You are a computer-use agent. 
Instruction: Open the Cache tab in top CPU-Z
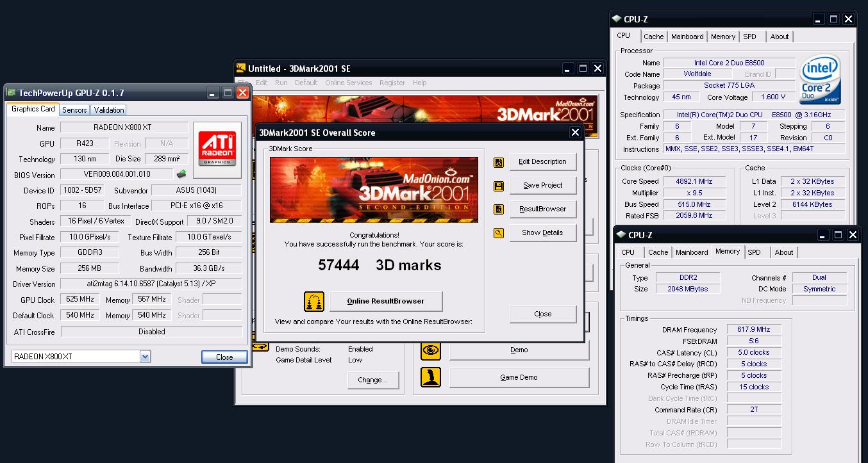(x=654, y=37)
